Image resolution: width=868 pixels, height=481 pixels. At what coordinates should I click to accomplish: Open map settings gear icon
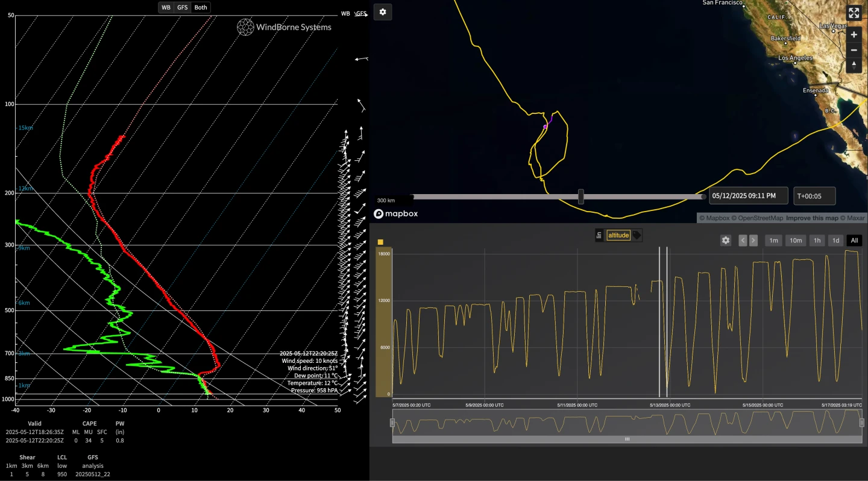(x=383, y=12)
